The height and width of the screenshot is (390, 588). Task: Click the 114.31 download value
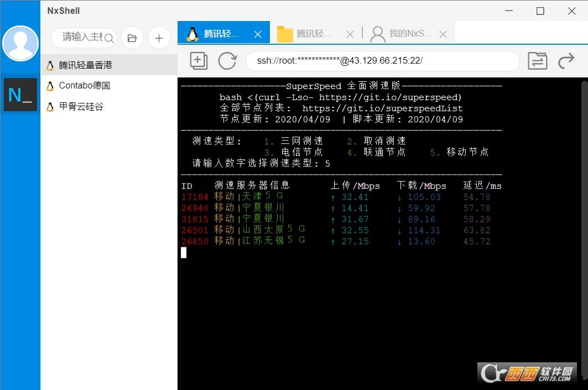424,230
